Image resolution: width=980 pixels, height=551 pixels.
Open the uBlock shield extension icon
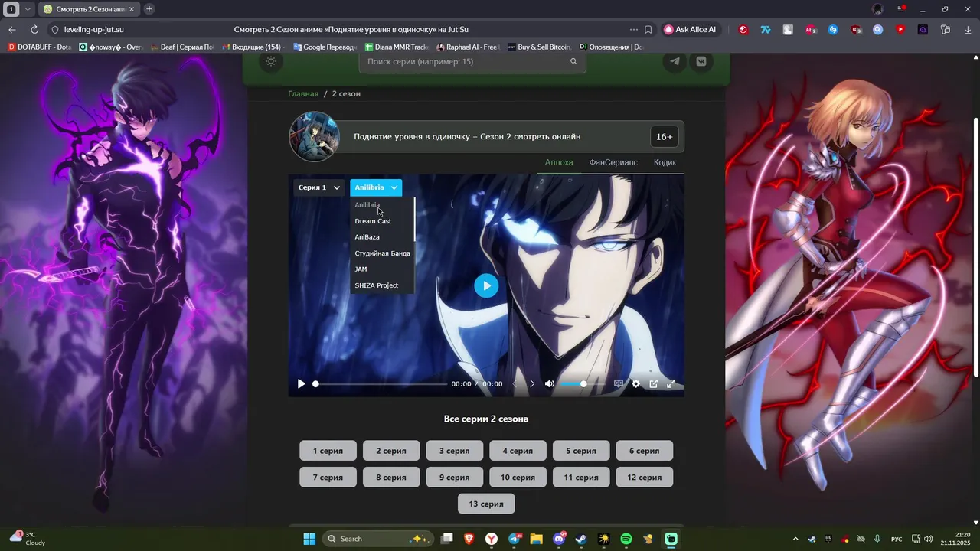click(x=855, y=30)
